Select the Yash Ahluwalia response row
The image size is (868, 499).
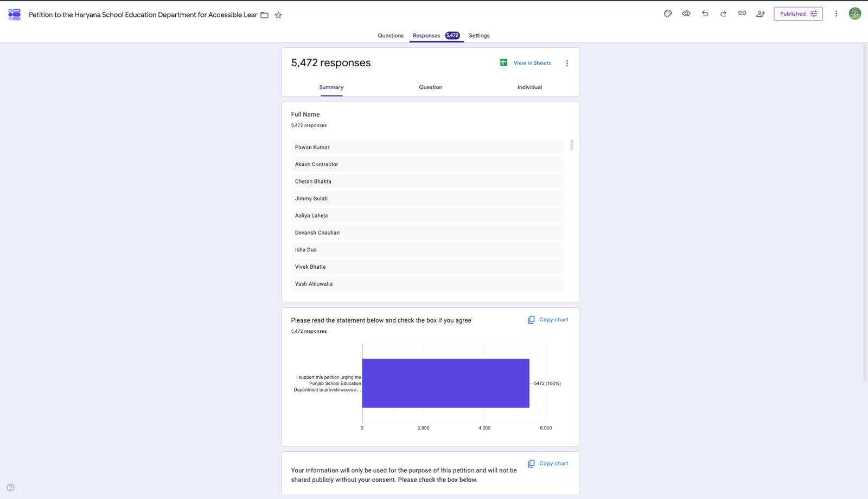coord(427,284)
